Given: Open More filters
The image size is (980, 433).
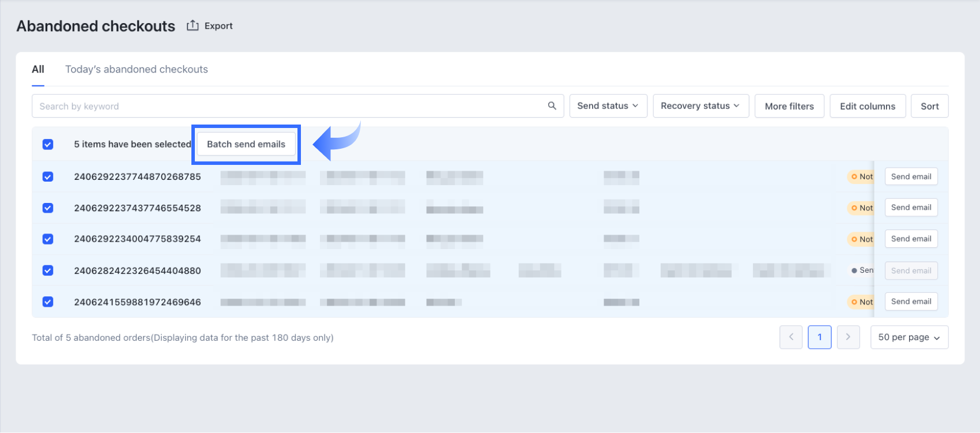Looking at the screenshot, I should [789, 106].
